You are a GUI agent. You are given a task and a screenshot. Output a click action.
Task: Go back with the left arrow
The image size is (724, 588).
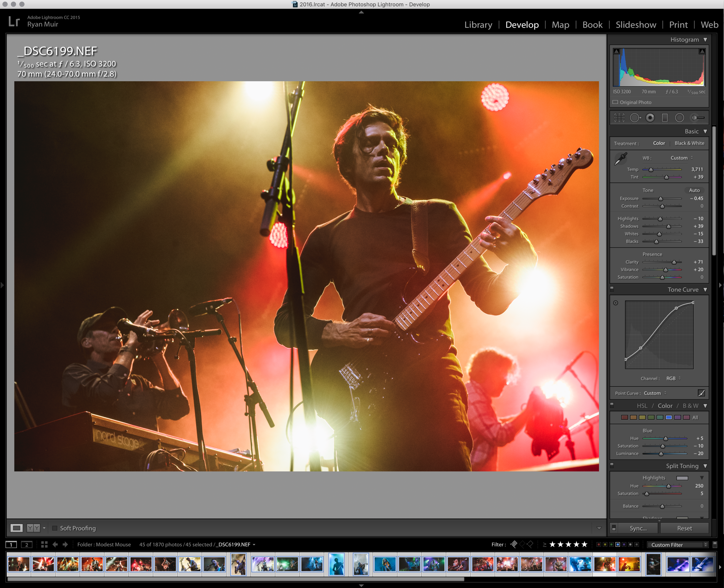pyautogui.click(x=55, y=544)
